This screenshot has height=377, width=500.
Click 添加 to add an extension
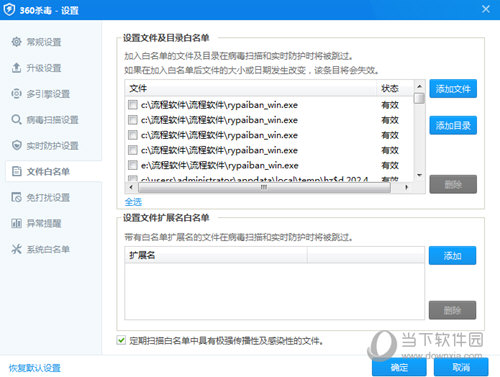(x=452, y=256)
